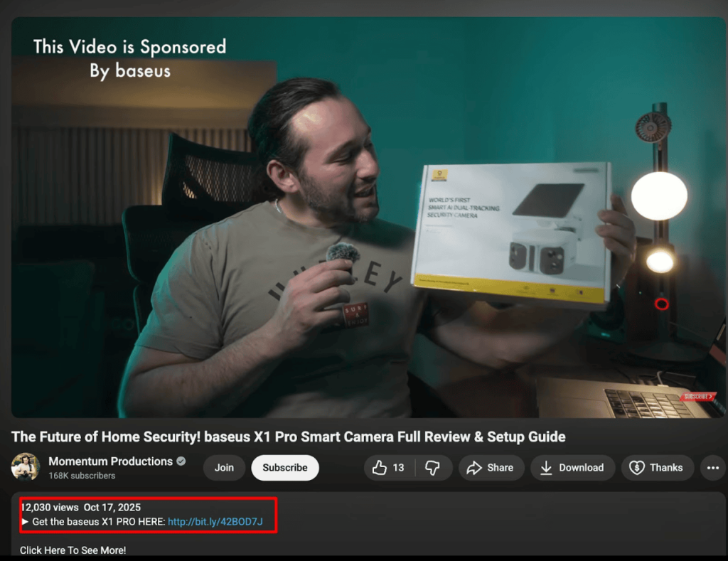Viewport: 728px width, 561px height.
Task: Click the video title text
Action: 289,437
